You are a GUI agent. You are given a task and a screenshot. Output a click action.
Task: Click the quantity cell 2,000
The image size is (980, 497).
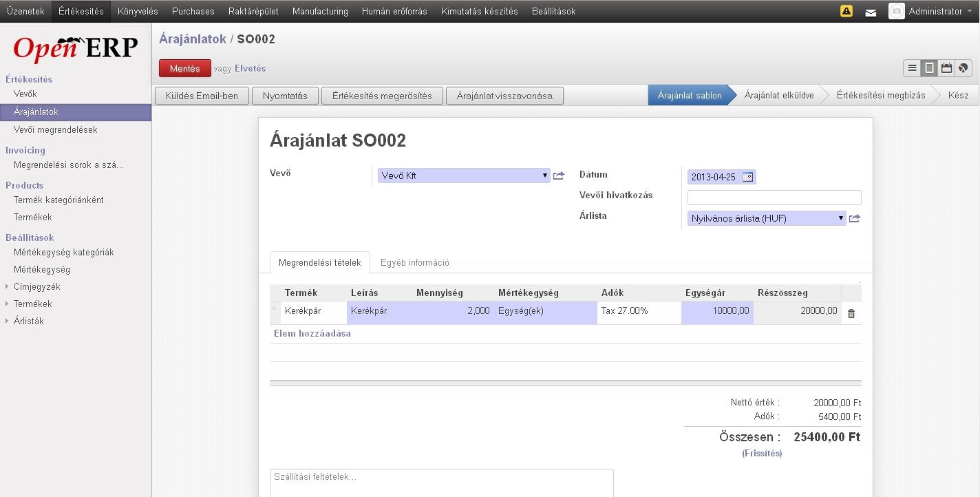pyautogui.click(x=453, y=311)
